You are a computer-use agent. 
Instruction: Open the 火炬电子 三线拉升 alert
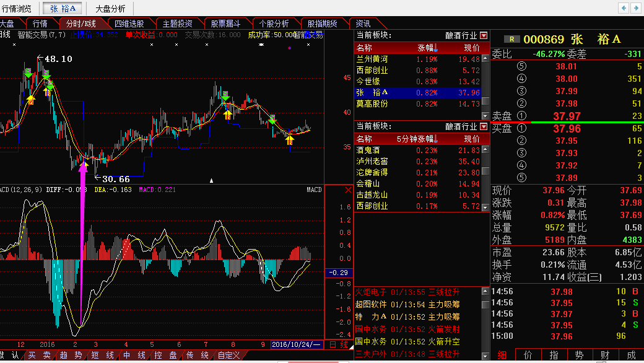point(407,292)
